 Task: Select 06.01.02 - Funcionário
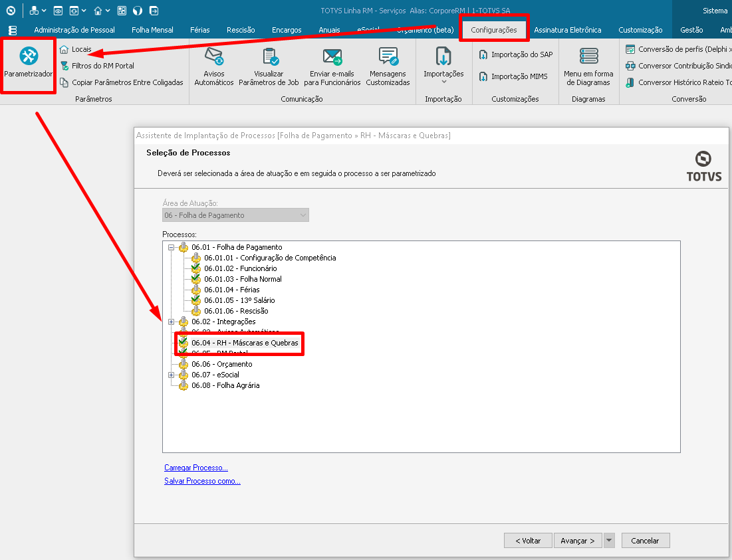point(241,268)
